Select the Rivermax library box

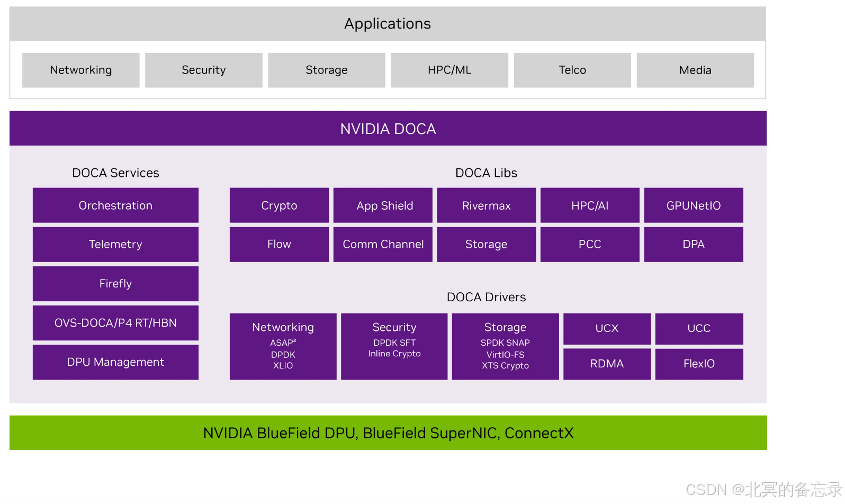[x=486, y=205]
